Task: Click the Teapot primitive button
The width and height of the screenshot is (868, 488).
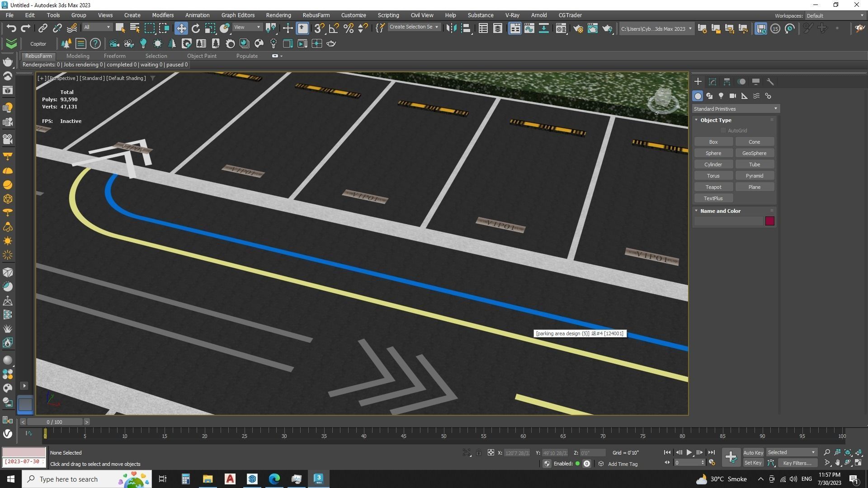Action: 713,187
